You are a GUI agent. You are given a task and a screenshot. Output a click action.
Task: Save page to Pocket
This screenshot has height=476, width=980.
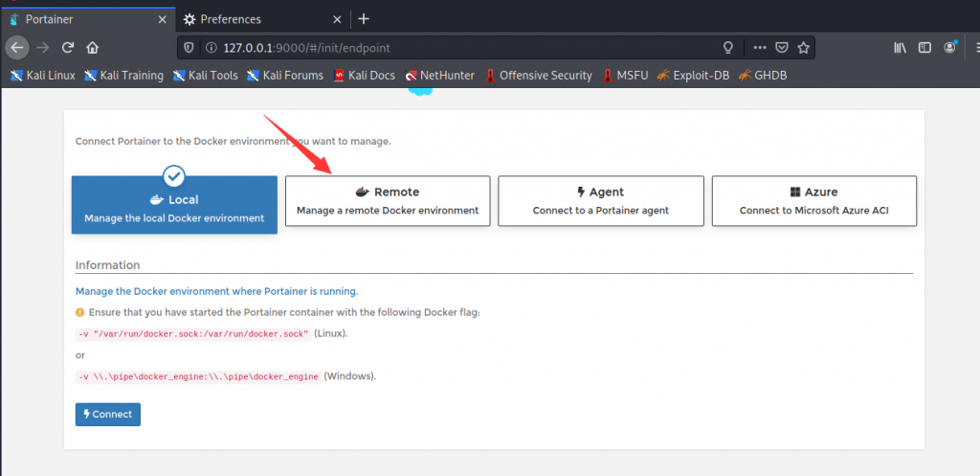781,47
